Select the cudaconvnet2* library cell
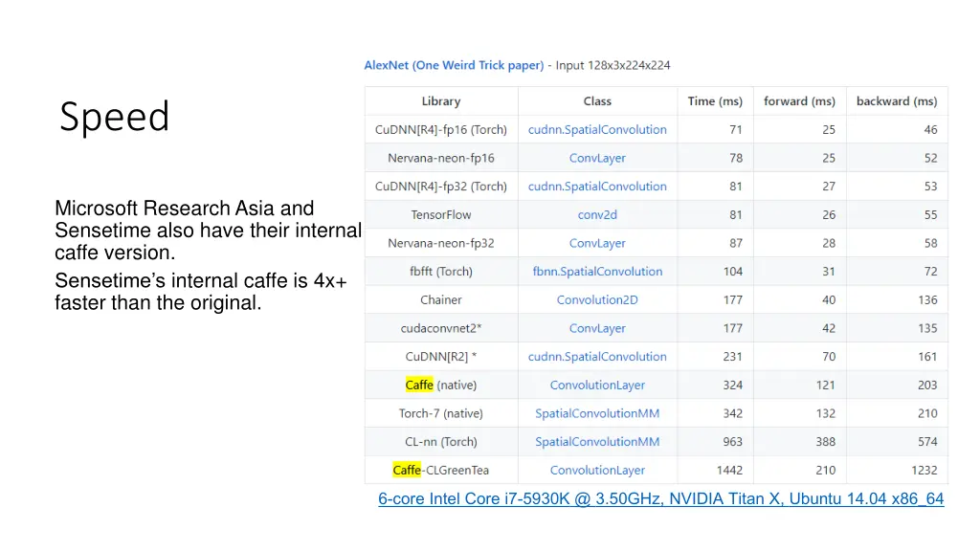Viewport: 980px width, 551px height. click(x=440, y=328)
